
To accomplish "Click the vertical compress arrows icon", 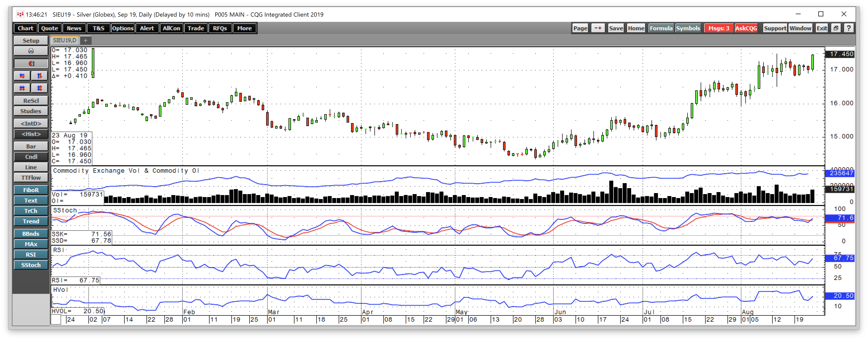I will (x=39, y=88).
